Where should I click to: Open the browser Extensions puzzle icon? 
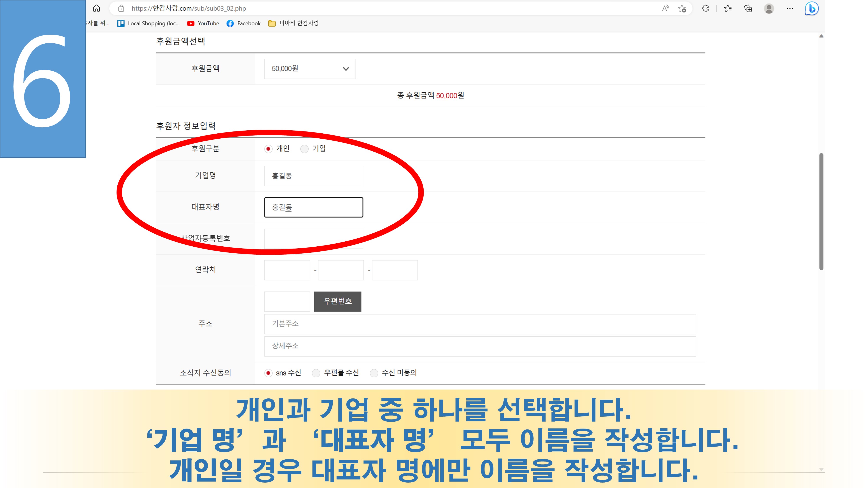[705, 8]
